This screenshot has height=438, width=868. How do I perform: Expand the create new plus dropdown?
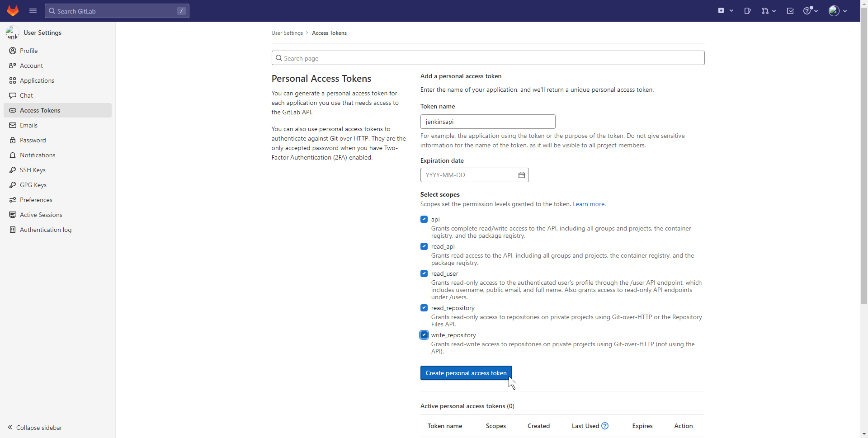click(x=726, y=11)
